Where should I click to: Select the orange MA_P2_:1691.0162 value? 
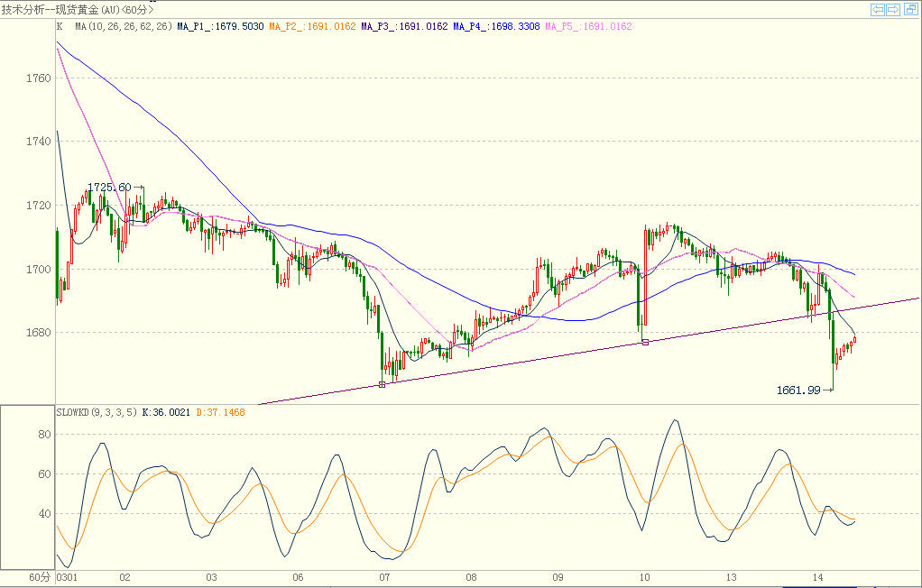312,26
